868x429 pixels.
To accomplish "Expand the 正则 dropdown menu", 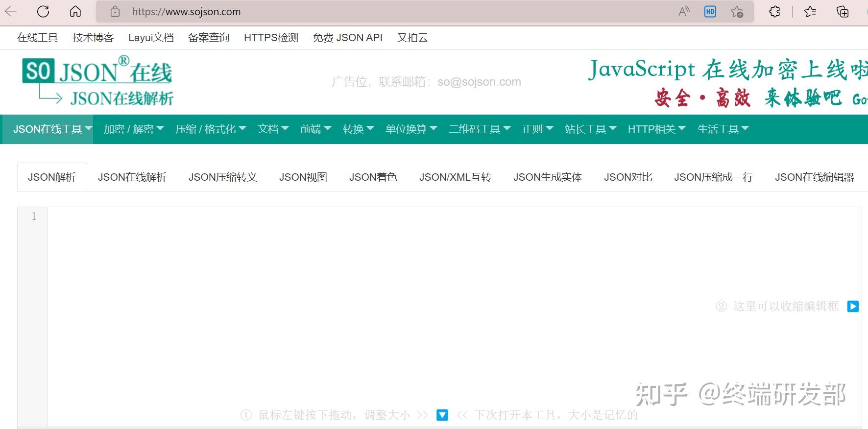I will click(538, 129).
